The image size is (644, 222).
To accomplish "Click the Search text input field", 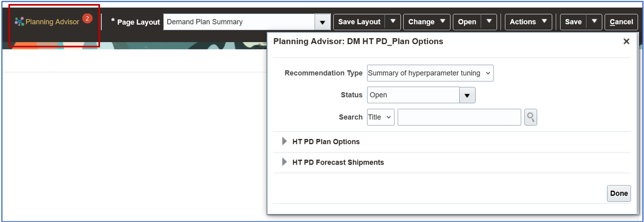I will (x=459, y=117).
